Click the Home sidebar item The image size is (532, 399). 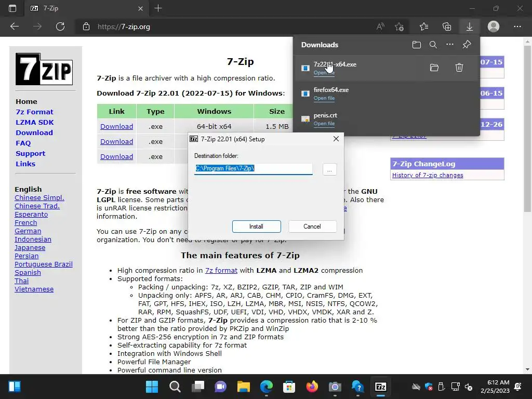(x=26, y=101)
